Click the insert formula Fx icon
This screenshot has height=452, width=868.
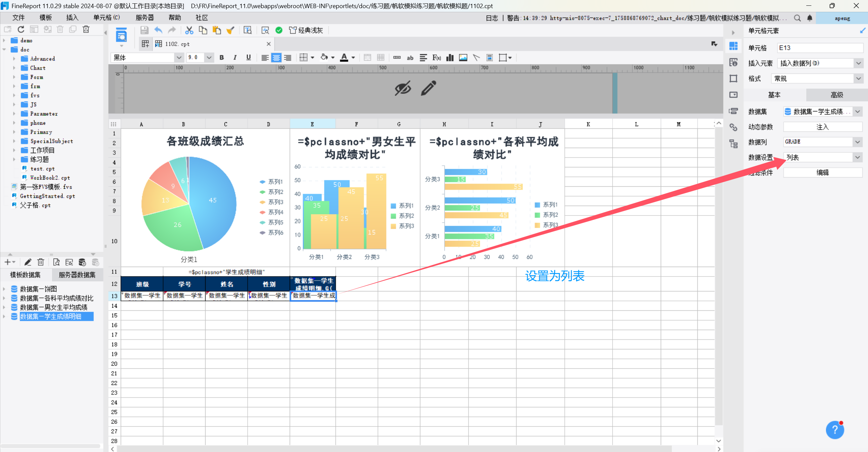437,58
